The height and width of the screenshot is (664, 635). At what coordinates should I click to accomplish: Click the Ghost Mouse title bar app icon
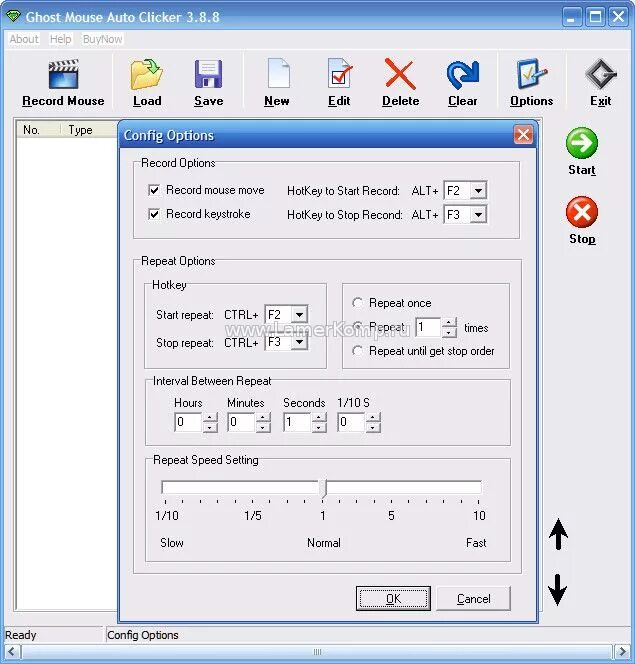coord(13,17)
